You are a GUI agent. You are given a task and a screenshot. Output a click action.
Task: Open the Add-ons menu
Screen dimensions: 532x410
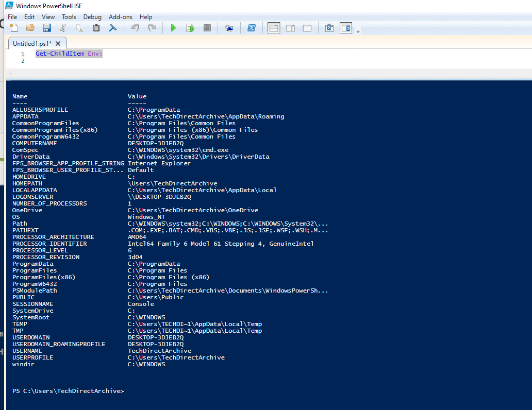(121, 17)
